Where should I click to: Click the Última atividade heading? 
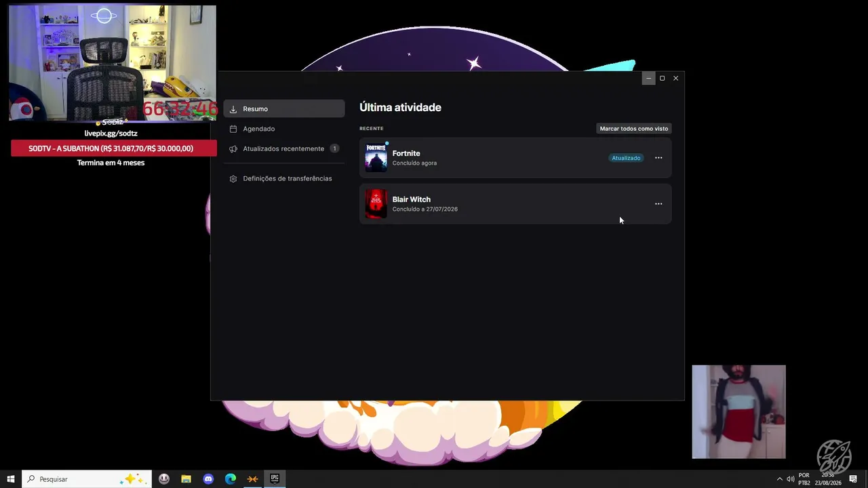[x=400, y=107]
